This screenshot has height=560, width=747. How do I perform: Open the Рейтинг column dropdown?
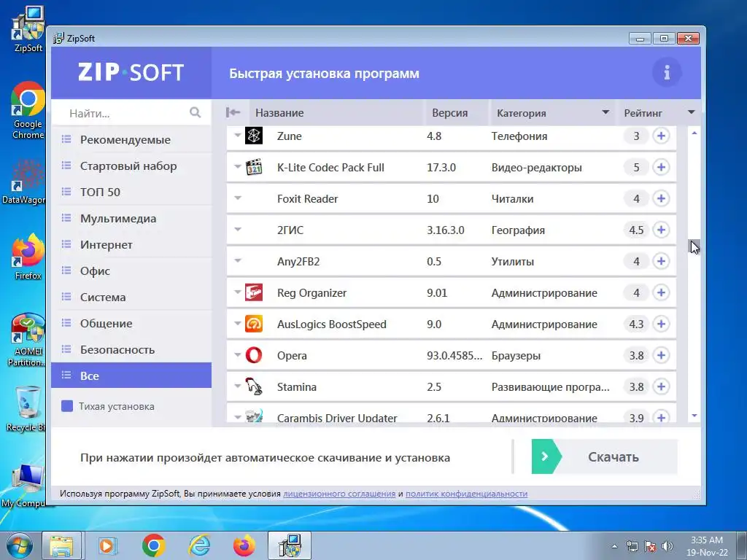click(692, 112)
